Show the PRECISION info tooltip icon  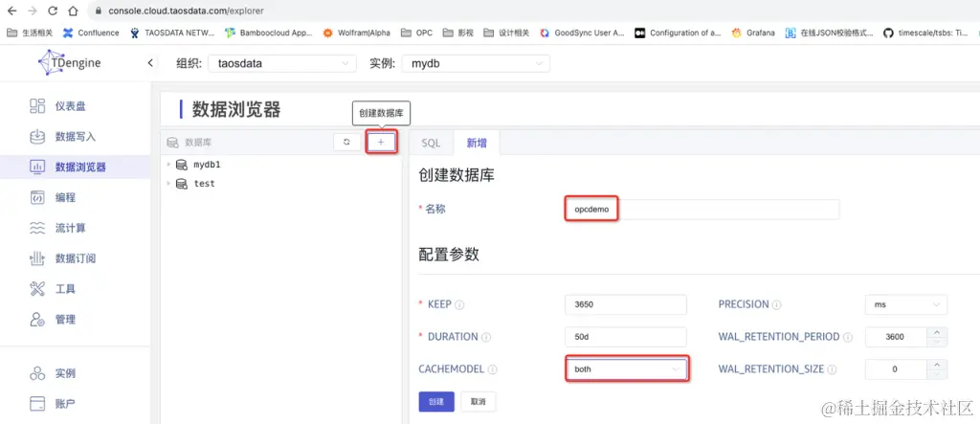777,305
